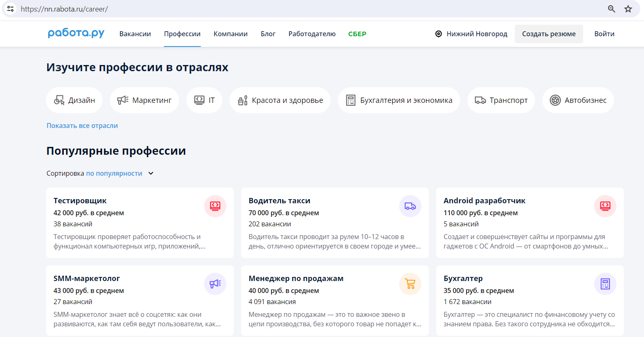
Task: Open the browser zoom magnifier icon
Action: click(x=611, y=9)
